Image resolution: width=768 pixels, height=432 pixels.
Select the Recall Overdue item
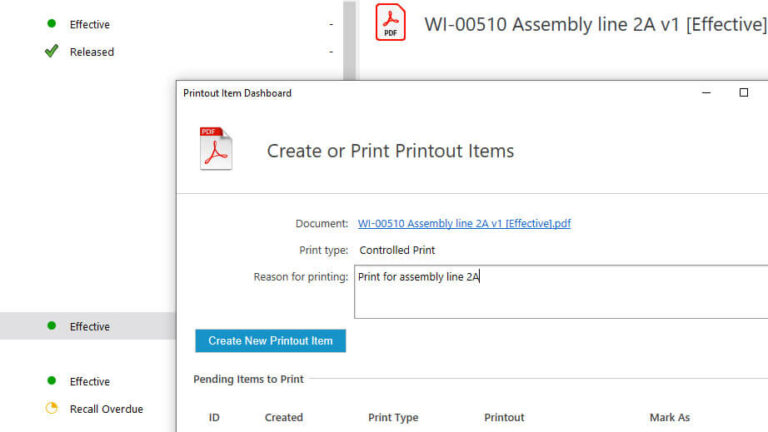click(x=106, y=409)
